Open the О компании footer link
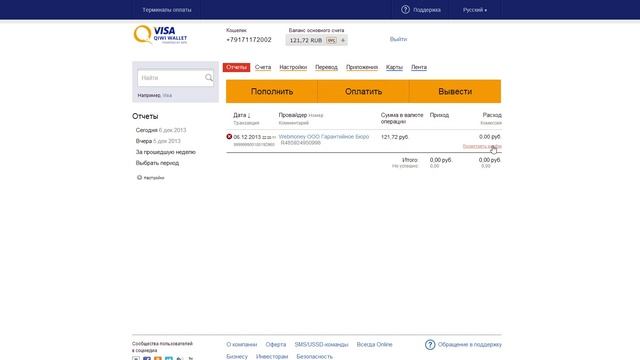This screenshot has width=640, height=360. [242, 344]
